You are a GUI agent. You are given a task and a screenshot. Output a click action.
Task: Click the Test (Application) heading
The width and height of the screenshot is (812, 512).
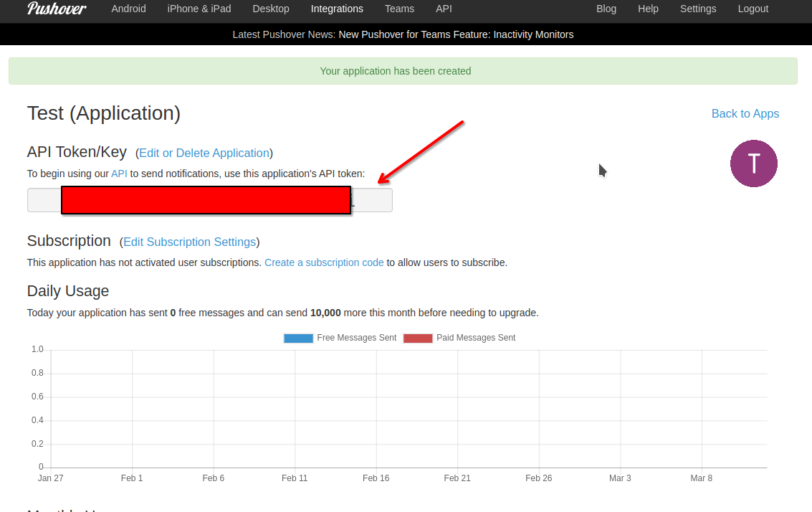click(x=104, y=113)
